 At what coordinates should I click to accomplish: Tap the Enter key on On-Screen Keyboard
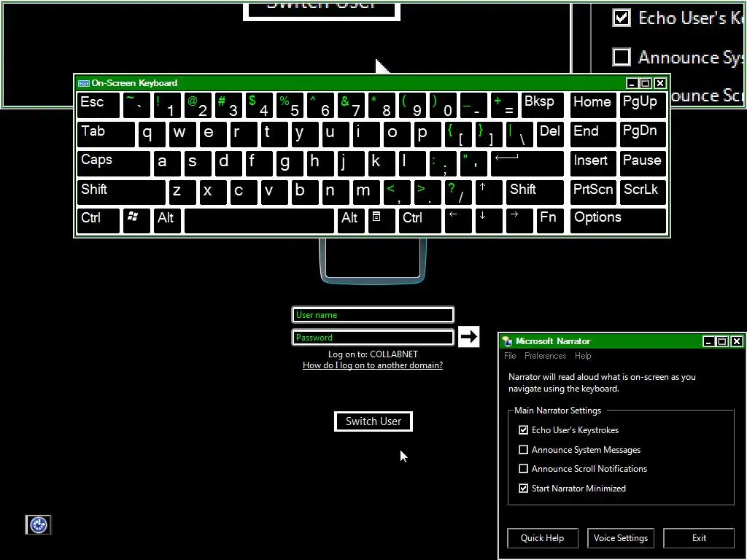(x=527, y=163)
